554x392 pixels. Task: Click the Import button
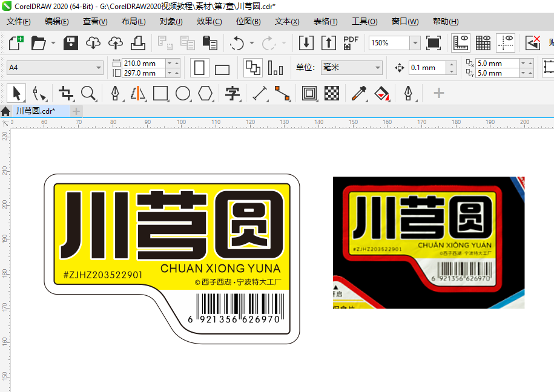(x=306, y=43)
